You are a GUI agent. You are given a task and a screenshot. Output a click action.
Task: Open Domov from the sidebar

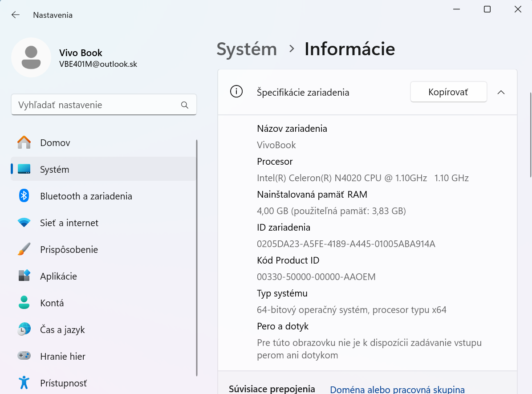pyautogui.click(x=24, y=142)
